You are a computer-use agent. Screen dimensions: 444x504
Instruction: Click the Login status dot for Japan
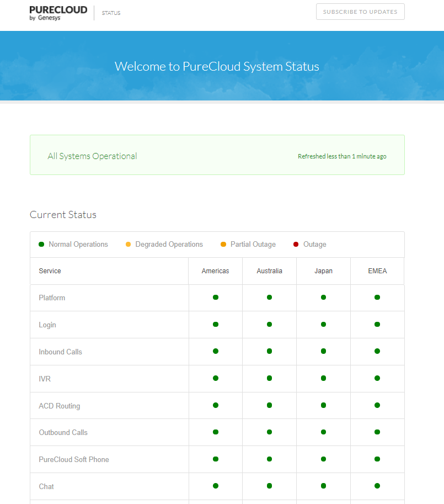(x=323, y=325)
